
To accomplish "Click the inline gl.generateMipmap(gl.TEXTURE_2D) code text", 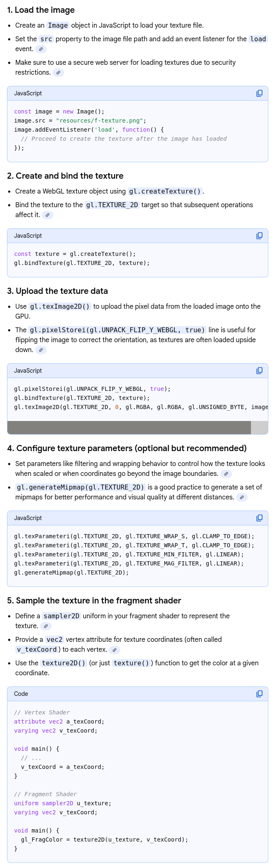I will click(x=80, y=487).
